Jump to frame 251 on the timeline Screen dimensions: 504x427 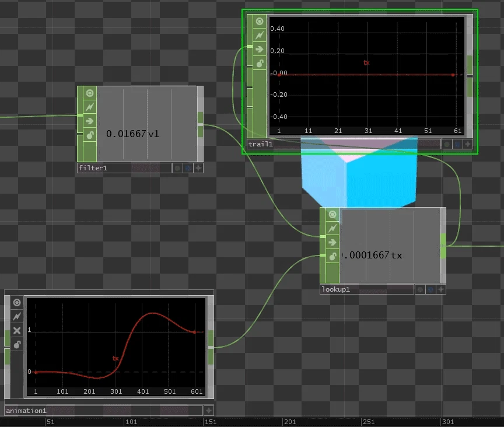(x=368, y=422)
